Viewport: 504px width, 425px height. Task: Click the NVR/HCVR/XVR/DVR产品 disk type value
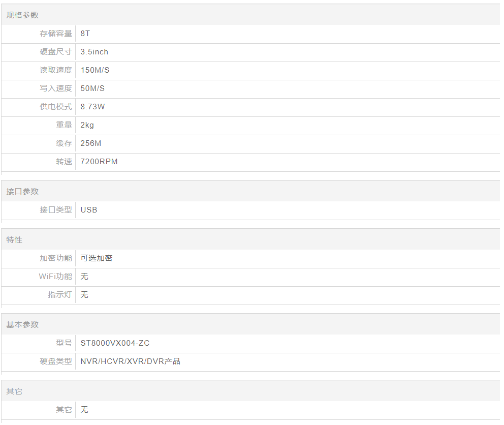pos(130,361)
